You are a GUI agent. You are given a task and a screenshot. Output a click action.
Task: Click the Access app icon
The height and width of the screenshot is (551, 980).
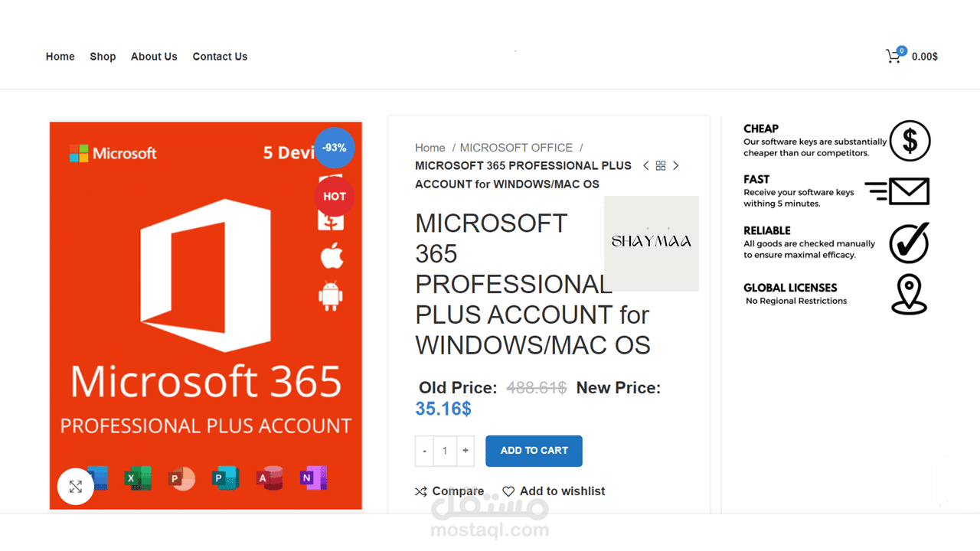click(269, 478)
